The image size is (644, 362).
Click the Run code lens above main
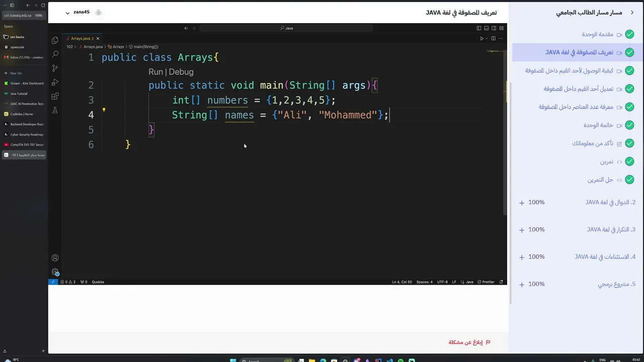(155, 72)
